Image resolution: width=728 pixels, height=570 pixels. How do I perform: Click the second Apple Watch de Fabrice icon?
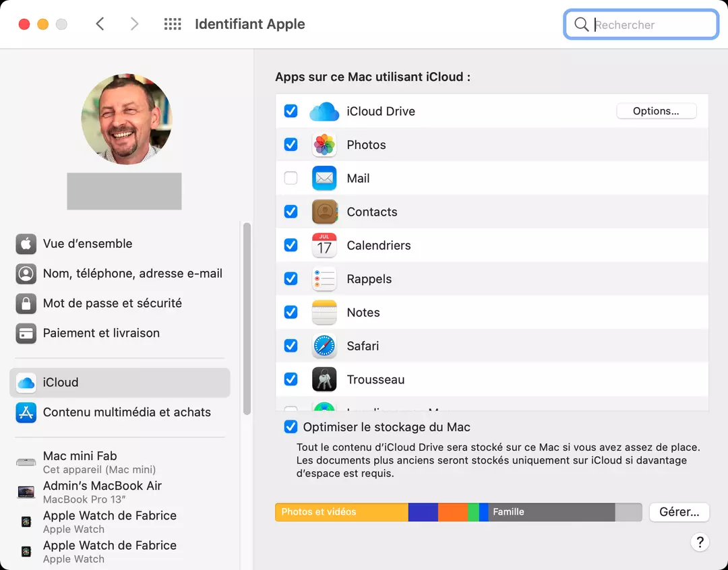(26, 551)
